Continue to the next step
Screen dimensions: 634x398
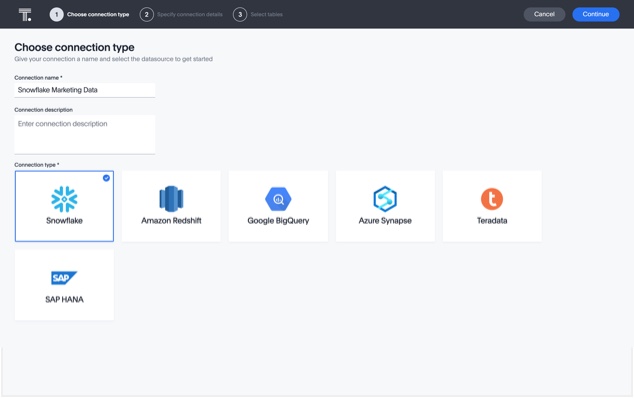pos(596,14)
